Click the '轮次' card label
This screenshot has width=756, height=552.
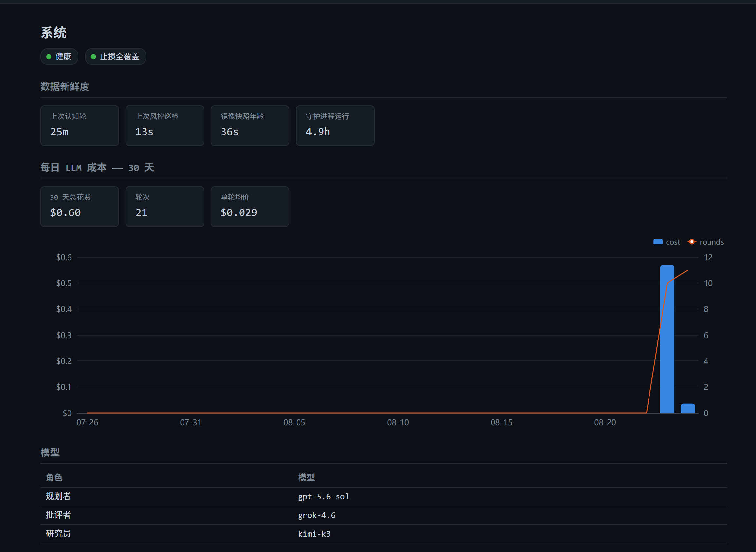point(143,197)
